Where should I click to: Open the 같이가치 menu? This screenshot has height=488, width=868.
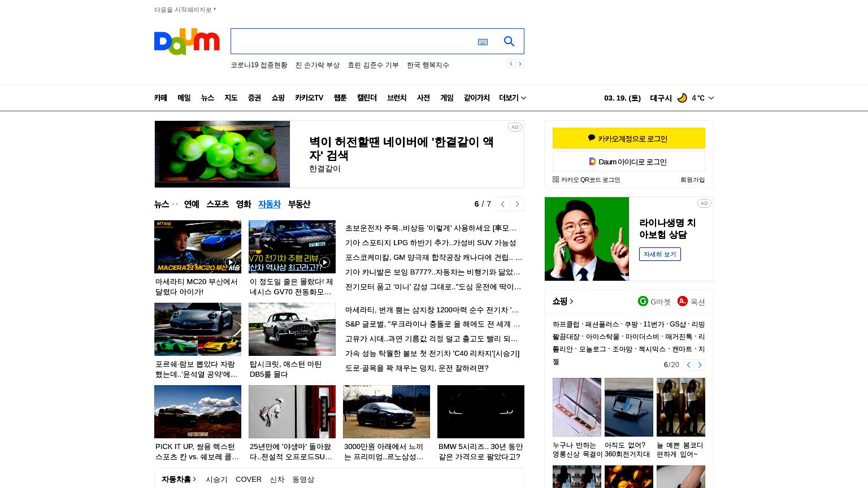(477, 98)
